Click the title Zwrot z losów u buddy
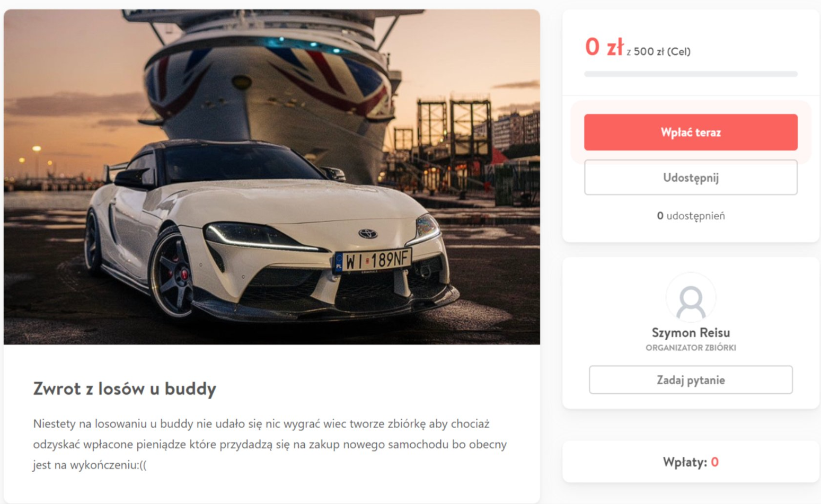 click(x=125, y=388)
